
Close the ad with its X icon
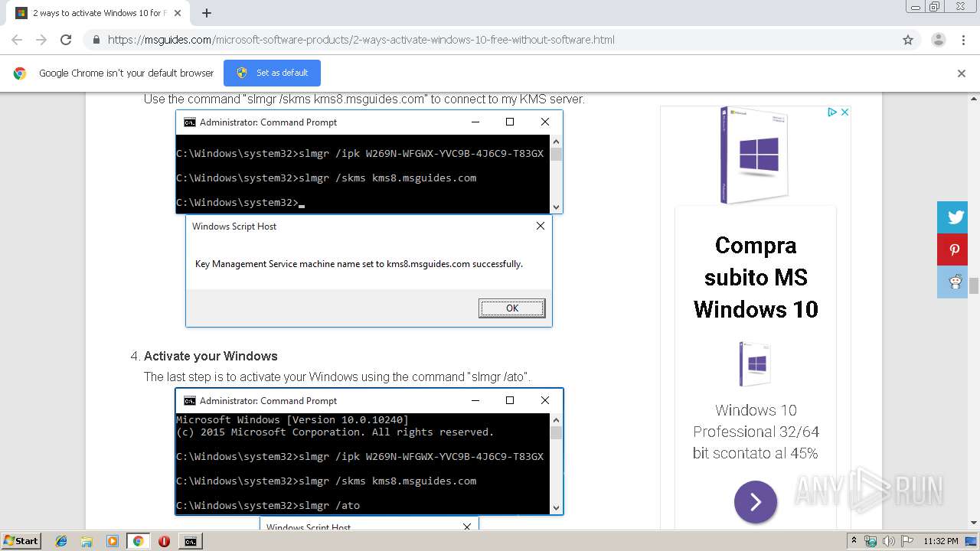click(844, 112)
